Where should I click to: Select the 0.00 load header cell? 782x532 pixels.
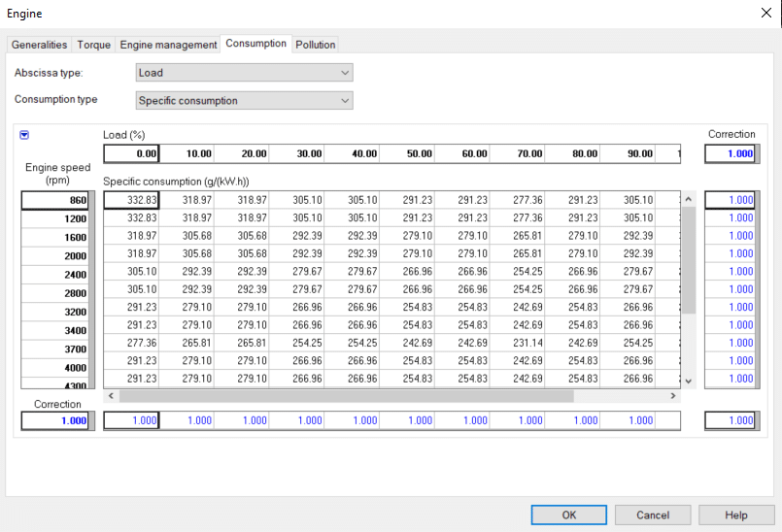(132, 153)
